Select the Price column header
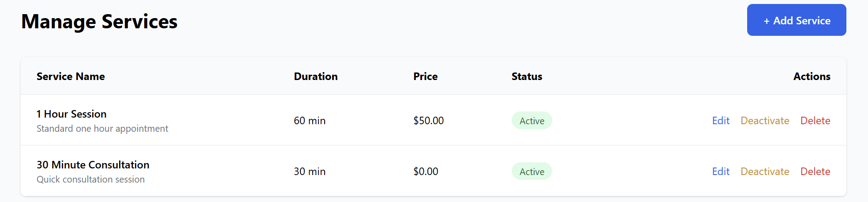The image size is (868, 202). point(425,76)
